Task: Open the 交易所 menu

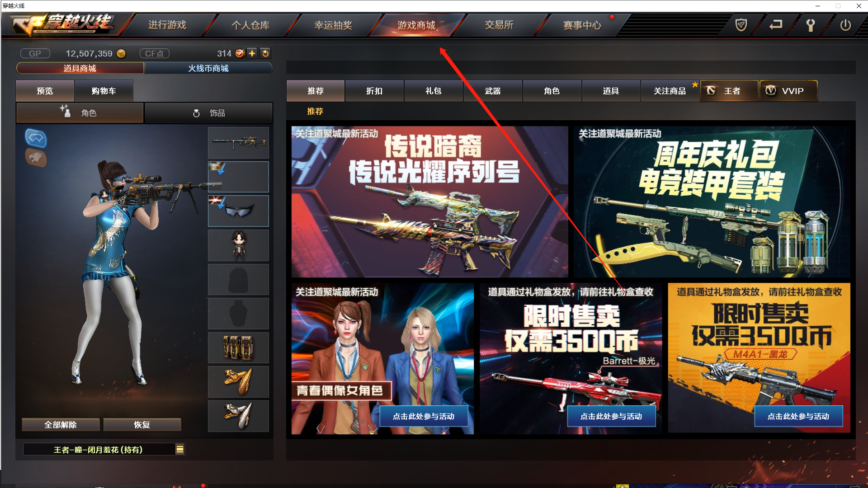Action: [x=499, y=25]
